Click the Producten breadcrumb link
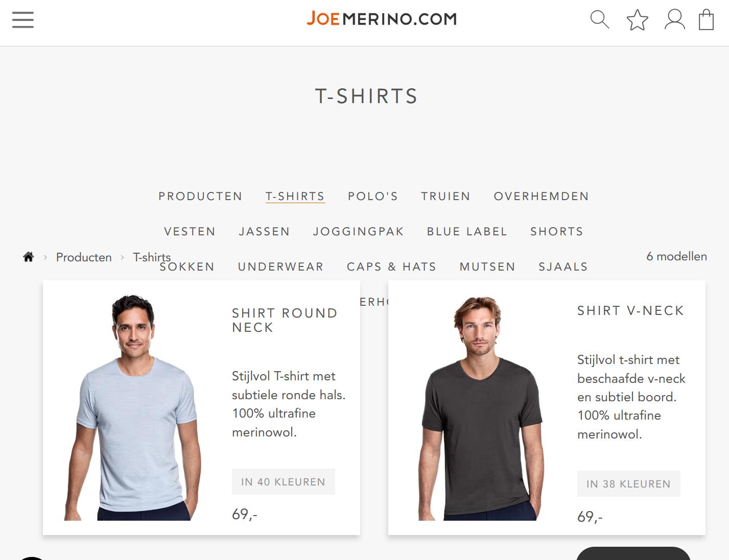729x560 pixels. 84,257
